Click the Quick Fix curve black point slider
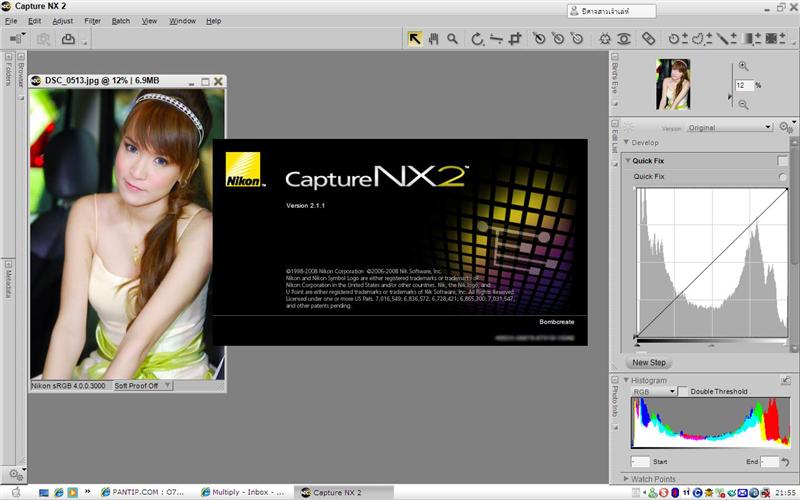Image resolution: width=800 pixels, height=500 pixels. click(637, 345)
